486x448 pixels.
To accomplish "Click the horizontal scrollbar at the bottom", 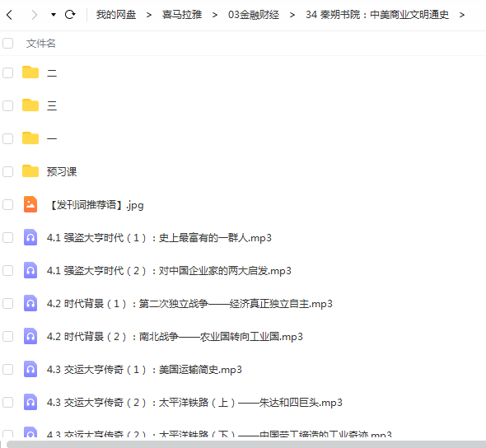I will [246, 444].
